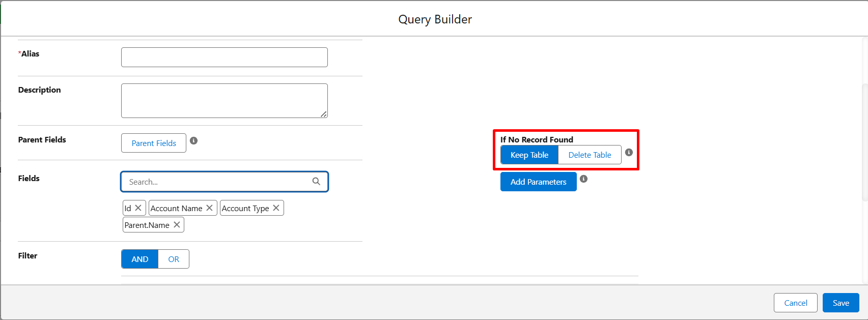
Task: Switch filter logic to OR
Action: 174,259
